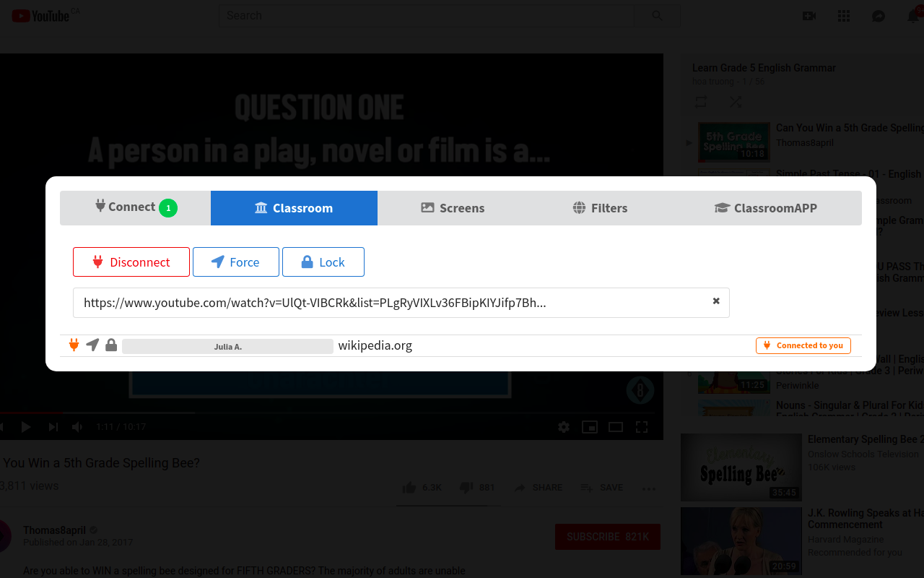Viewport: 924px width, 578px height.
Task: Select the student name Julia A.
Action: tap(228, 346)
